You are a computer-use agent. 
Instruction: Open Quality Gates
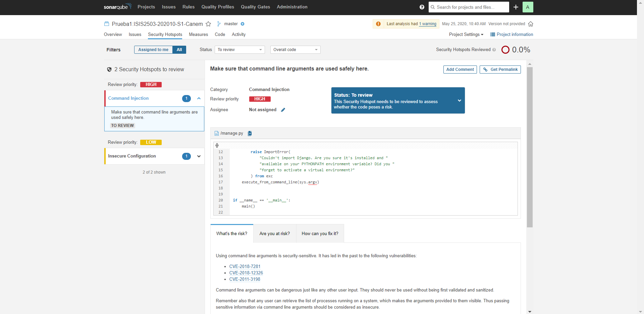click(255, 7)
